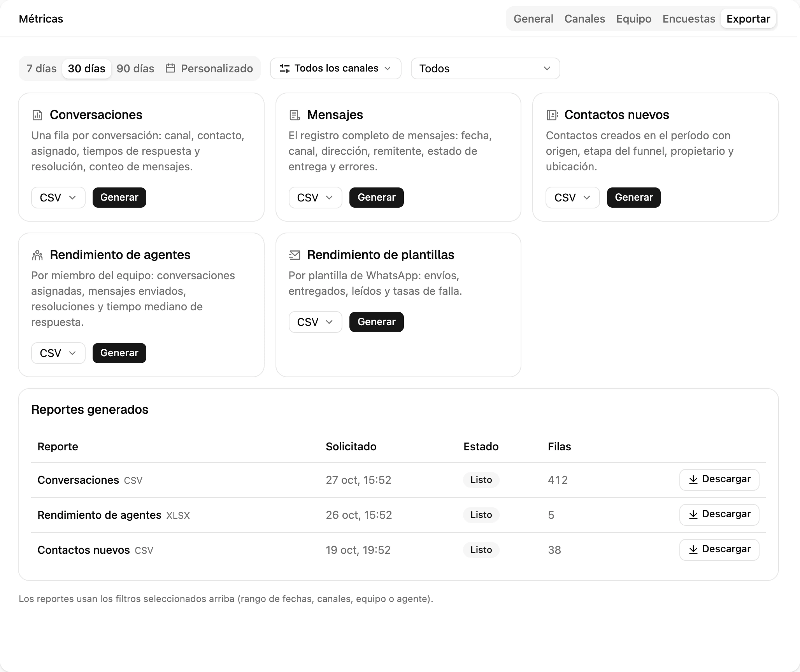Image resolution: width=800 pixels, height=672 pixels.
Task: Click the Listo status in the 27 oct row
Action: point(481,480)
